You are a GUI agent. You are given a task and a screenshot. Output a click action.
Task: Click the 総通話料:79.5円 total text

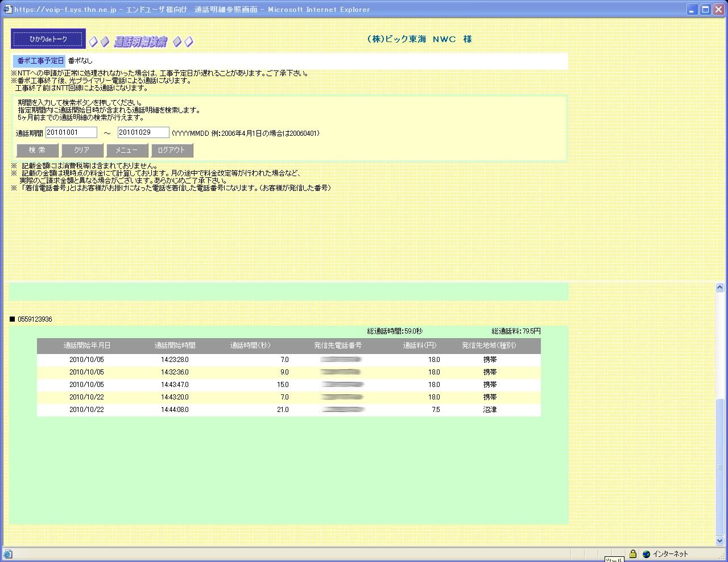pyautogui.click(x=516, y=331)
